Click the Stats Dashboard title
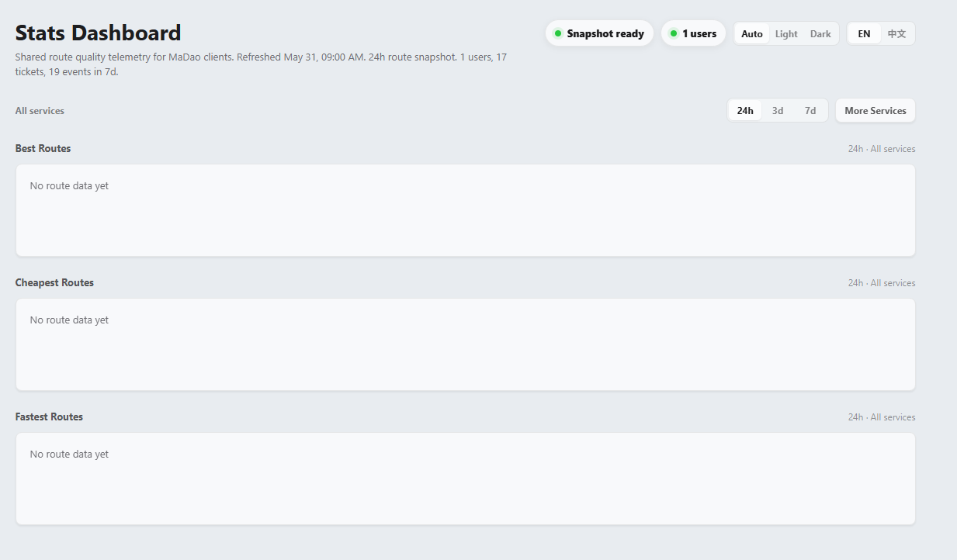The width and height of the screenshot is (957, 560). click(98, 33)
